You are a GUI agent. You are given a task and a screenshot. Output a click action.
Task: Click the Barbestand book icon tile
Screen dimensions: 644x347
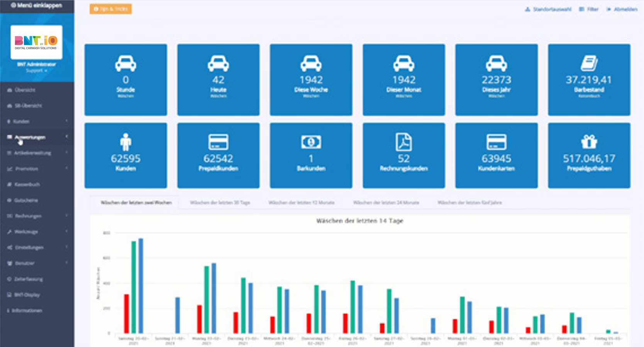pyautogui.click(x=589, y=80)
